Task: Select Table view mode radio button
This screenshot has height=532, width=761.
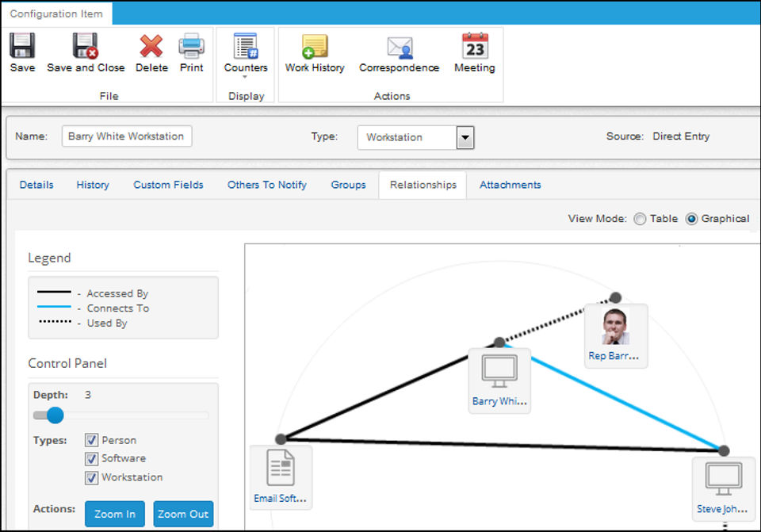Action: click(x=640, y=219)
